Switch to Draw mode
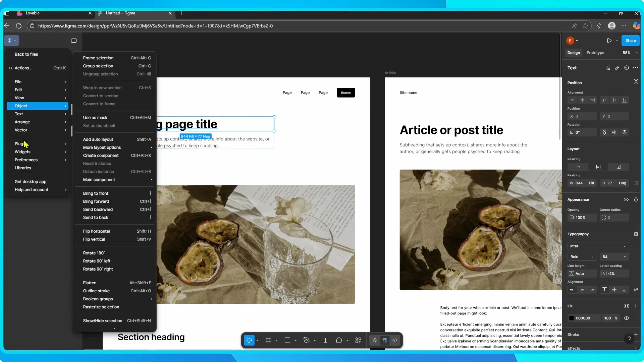This screenshot has height=362, width=644. click(374, 340)
